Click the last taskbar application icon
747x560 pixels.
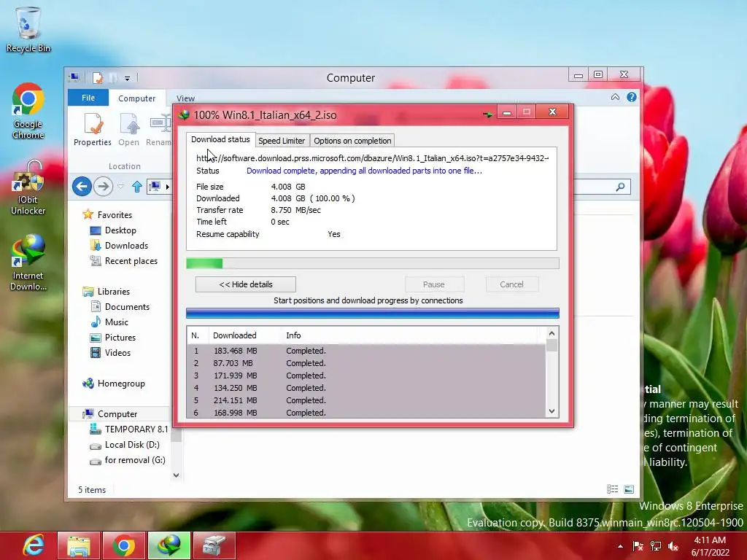(x=214, y=545)
